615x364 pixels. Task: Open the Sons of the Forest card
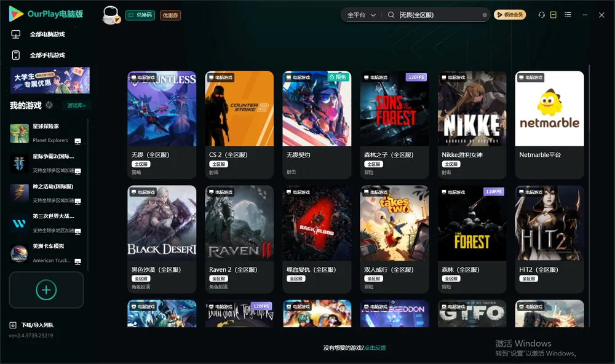395,125
